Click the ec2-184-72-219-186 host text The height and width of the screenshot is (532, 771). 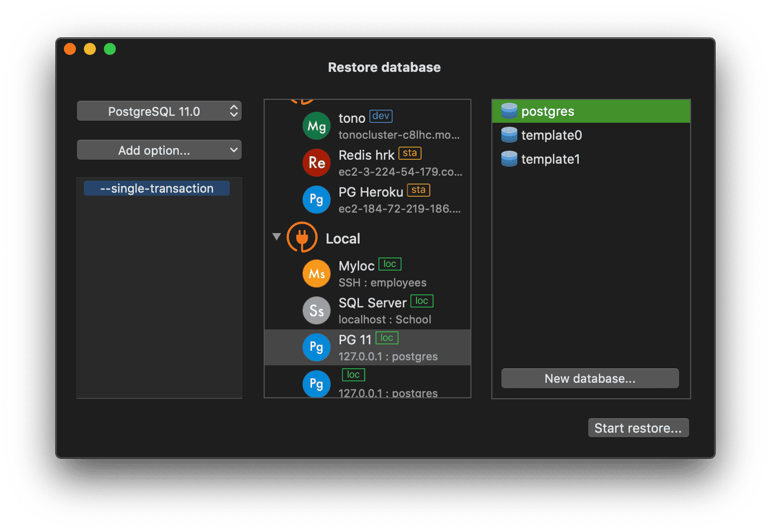tap(399, 209)
